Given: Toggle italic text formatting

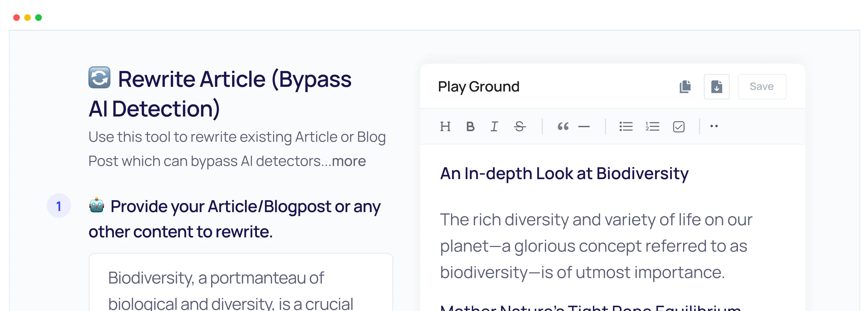Looking at the screenshot, I should pos(494,127).
